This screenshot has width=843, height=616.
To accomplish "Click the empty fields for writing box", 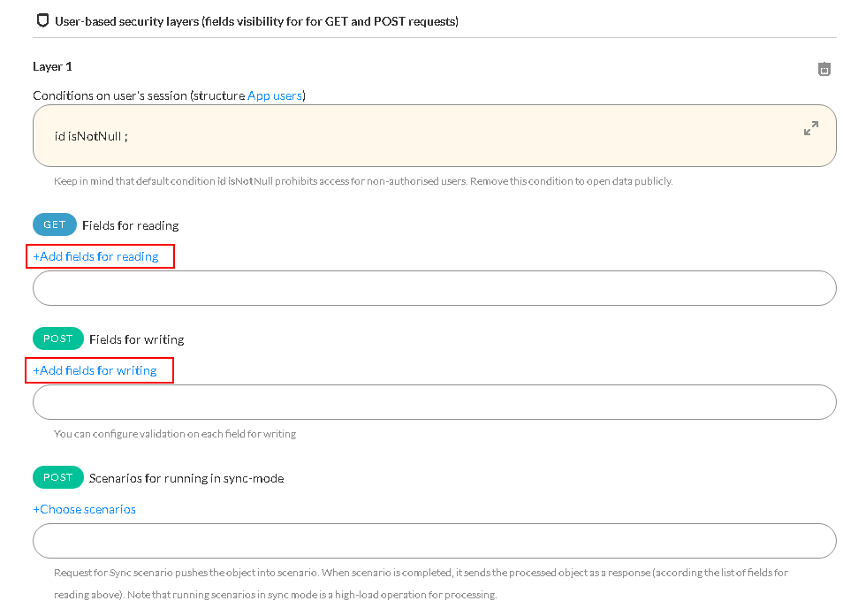I will [435, 402].
